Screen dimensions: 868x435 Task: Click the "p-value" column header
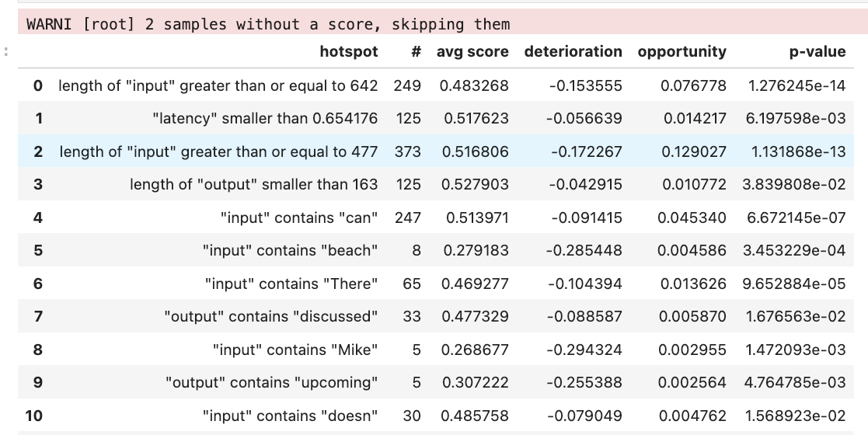(817, 52)
